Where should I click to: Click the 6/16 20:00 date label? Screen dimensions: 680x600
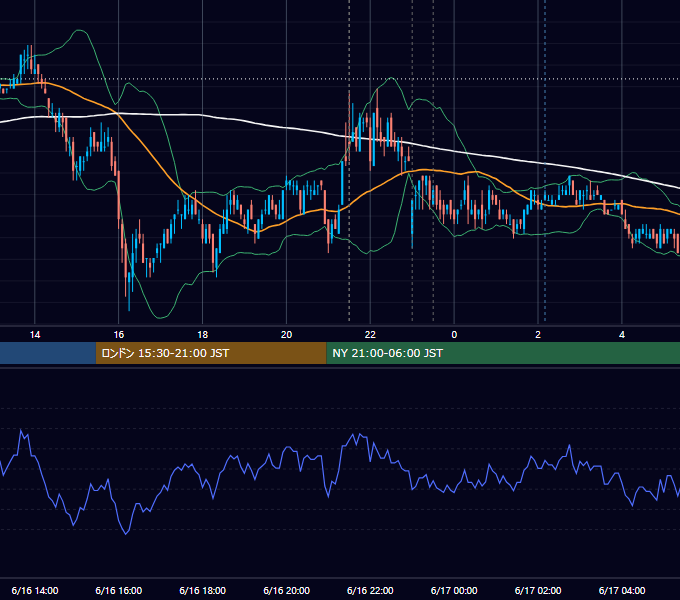(286, 590)
